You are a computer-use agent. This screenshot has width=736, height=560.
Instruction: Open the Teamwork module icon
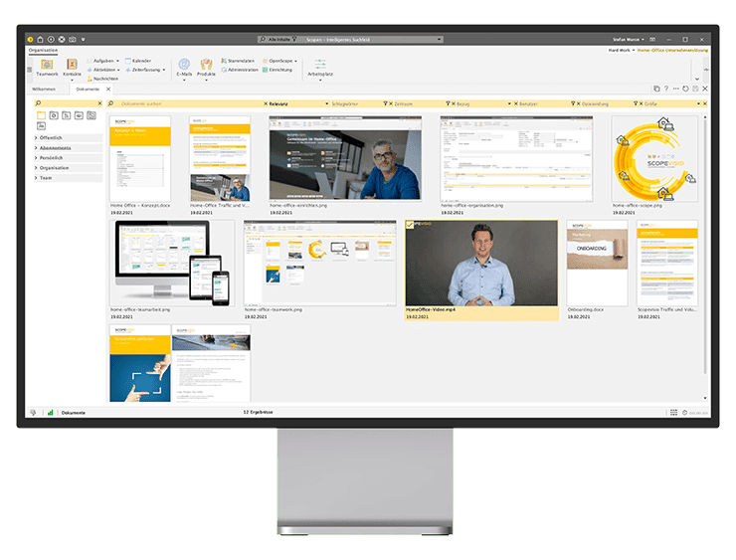[47, 65]
